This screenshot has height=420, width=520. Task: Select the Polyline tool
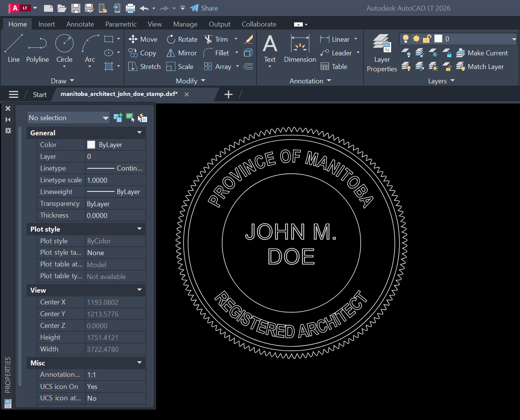[x=38, y=48]
